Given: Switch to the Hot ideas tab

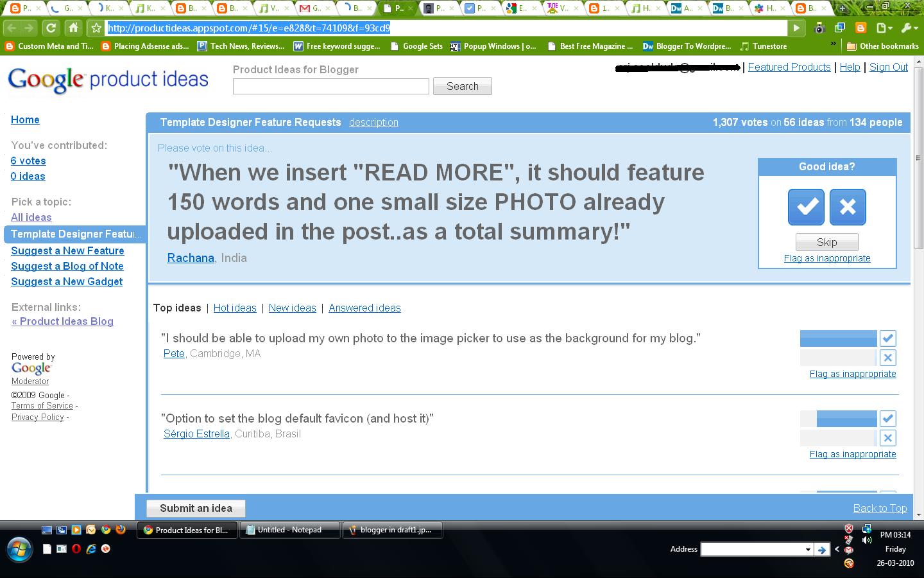Looking at the screenshot, I should (x=235, y=308).
